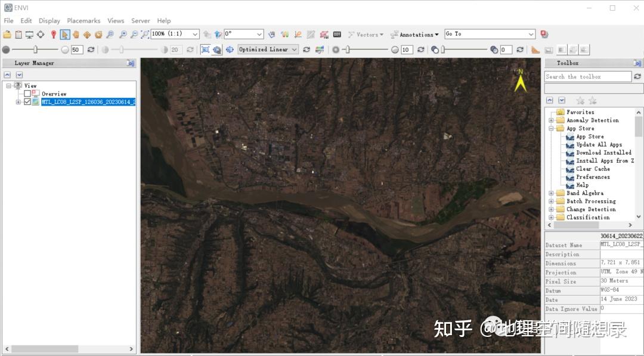Open a new file using the folder icon
This screenshot has height=356, width=644.
point(8,35)
